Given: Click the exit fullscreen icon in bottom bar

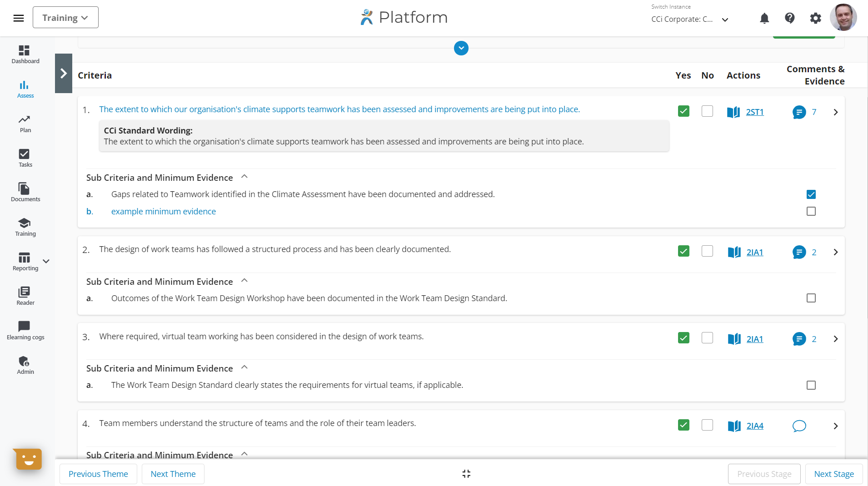Looking at the screenshot, I should 466,474.
